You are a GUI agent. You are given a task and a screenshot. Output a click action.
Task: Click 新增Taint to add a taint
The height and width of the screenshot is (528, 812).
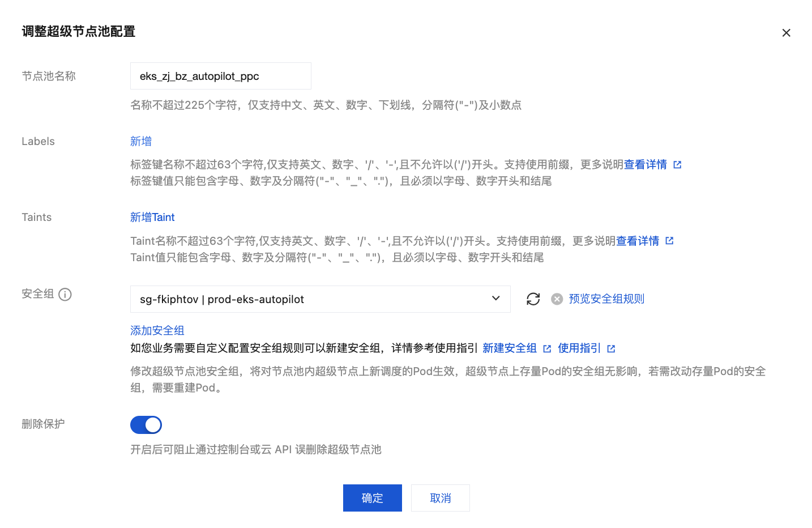152,217
